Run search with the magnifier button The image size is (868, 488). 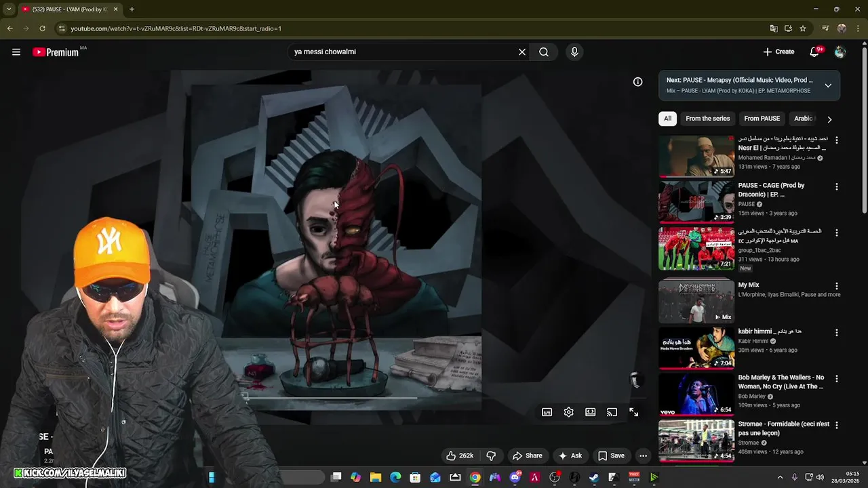tap(544, 52)
